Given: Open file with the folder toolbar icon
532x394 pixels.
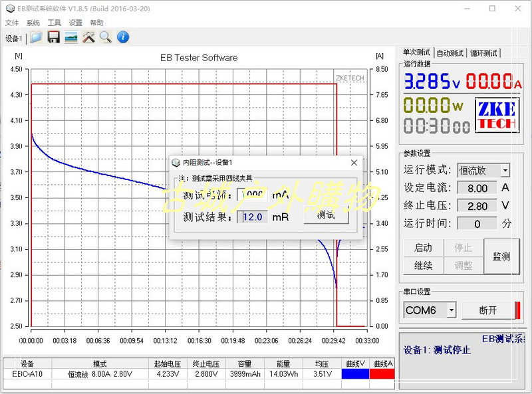Looking at the screenshot, I should click(x=36, y=37).
